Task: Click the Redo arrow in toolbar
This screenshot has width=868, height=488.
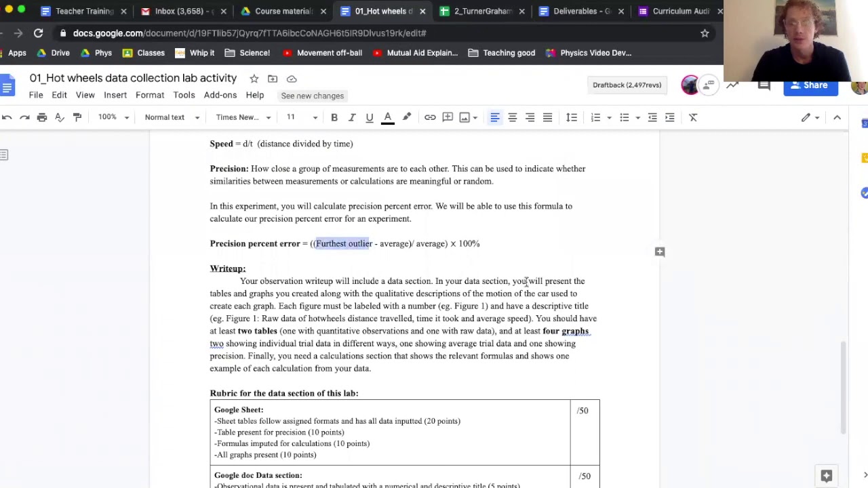Action: [x=24, y=117]
